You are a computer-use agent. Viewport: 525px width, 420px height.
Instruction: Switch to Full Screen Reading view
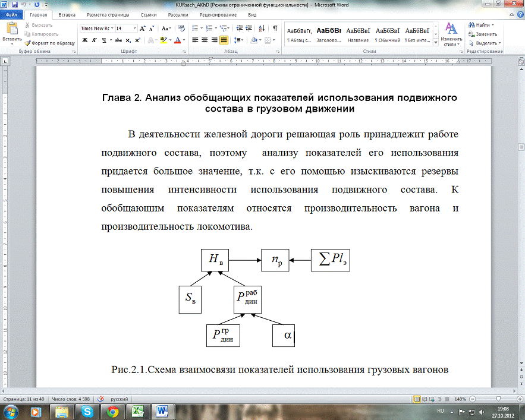(x=425, y=399)
